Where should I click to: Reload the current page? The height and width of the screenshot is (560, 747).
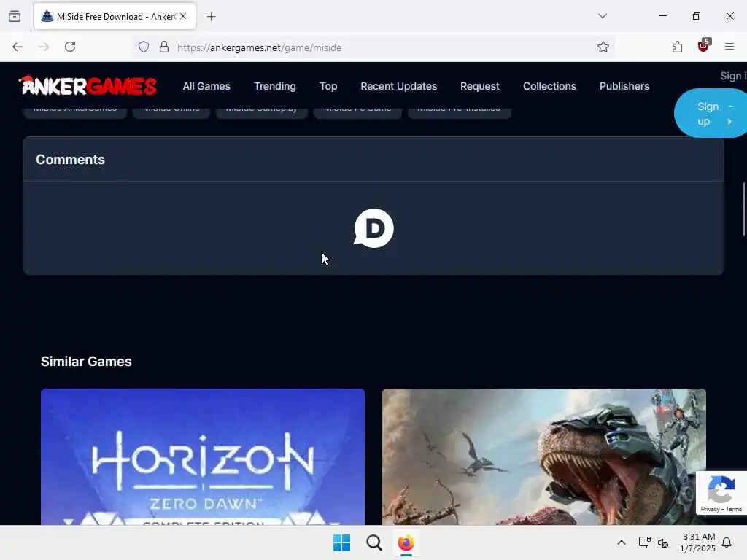(70, 47)
